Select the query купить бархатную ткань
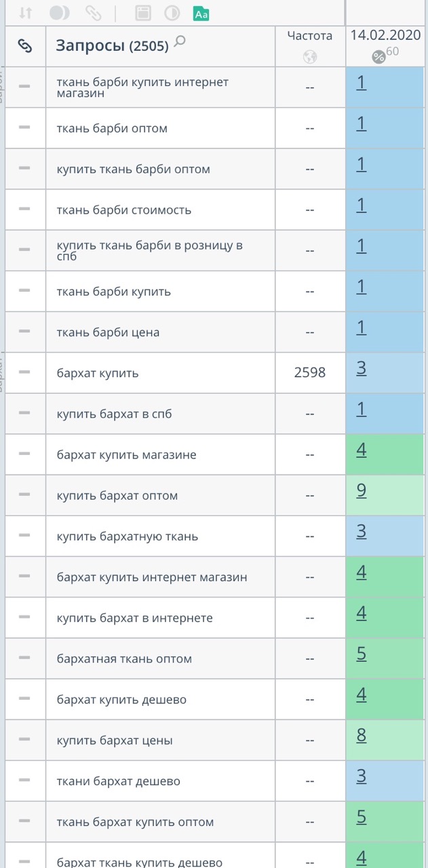The height and width of the screenshot is (868, 428). tap(128, 536)
